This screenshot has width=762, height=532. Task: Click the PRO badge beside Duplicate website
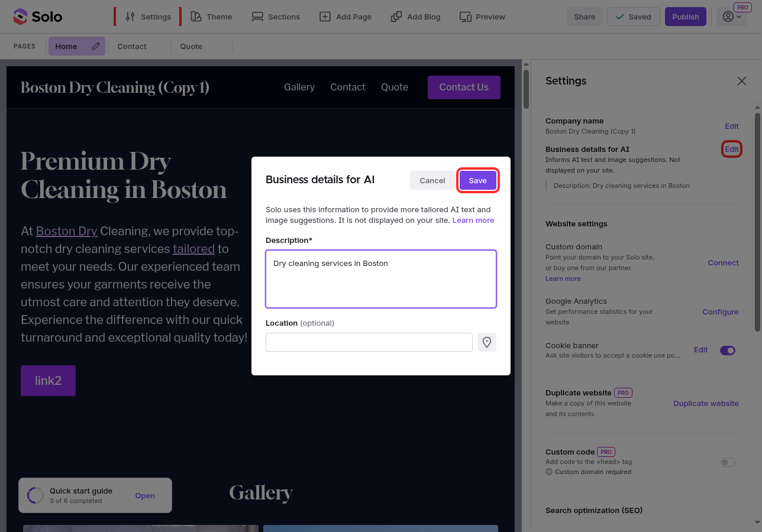click(x=622, y=392)
